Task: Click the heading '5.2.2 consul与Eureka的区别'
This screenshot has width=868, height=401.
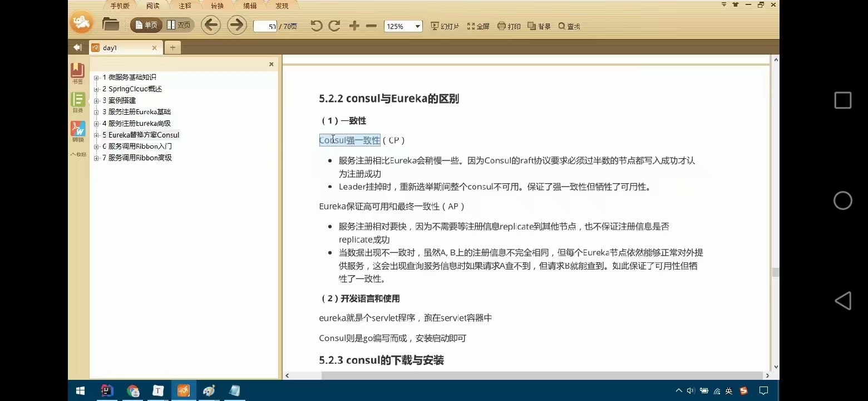Action: 389,99
